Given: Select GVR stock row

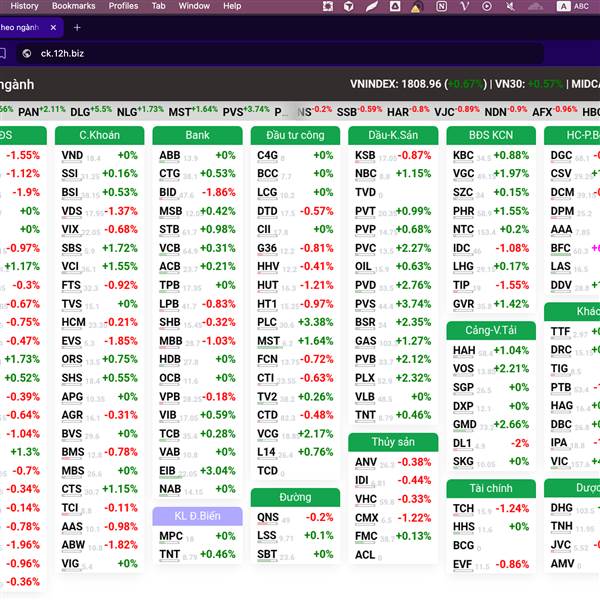Looking at the screenshot, I should tap(491, 304).
